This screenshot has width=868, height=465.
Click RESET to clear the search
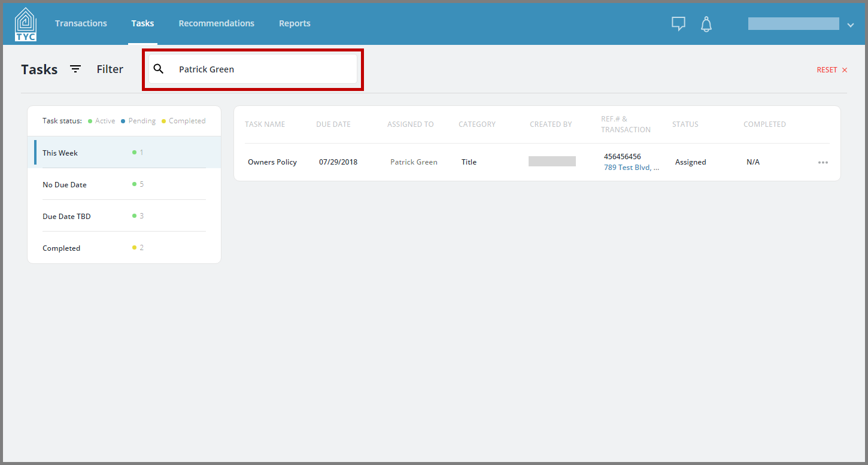point(827,70)
